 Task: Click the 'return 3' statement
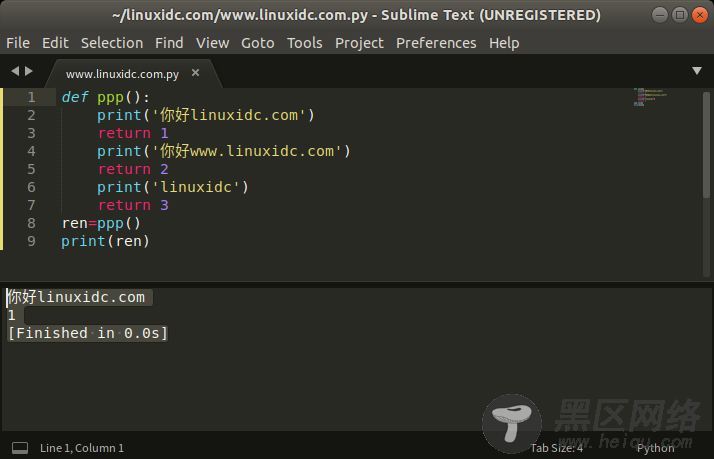(x=133, y=205)
